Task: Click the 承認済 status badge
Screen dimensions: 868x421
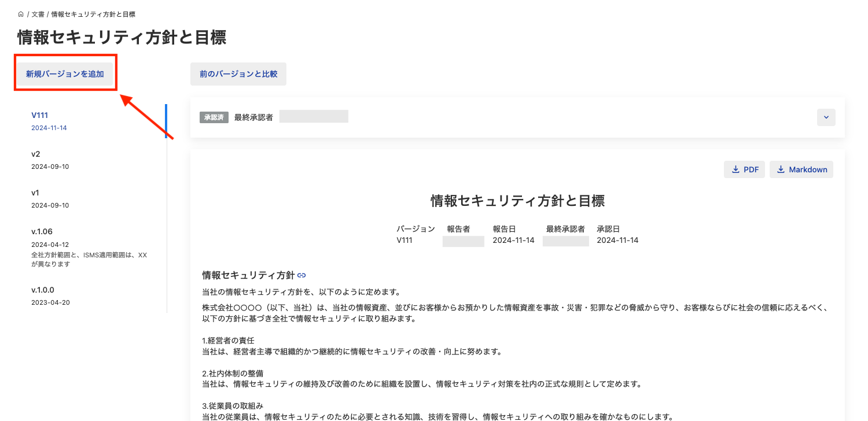Action: (214, 117)
